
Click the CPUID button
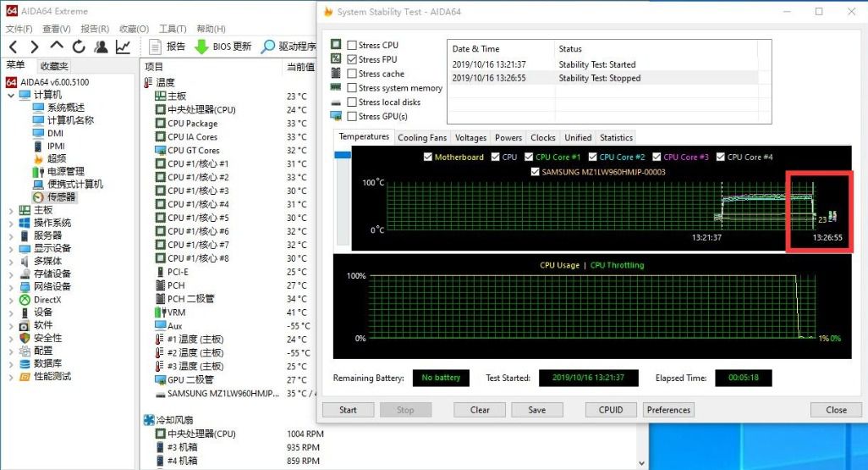pos(611,410)
